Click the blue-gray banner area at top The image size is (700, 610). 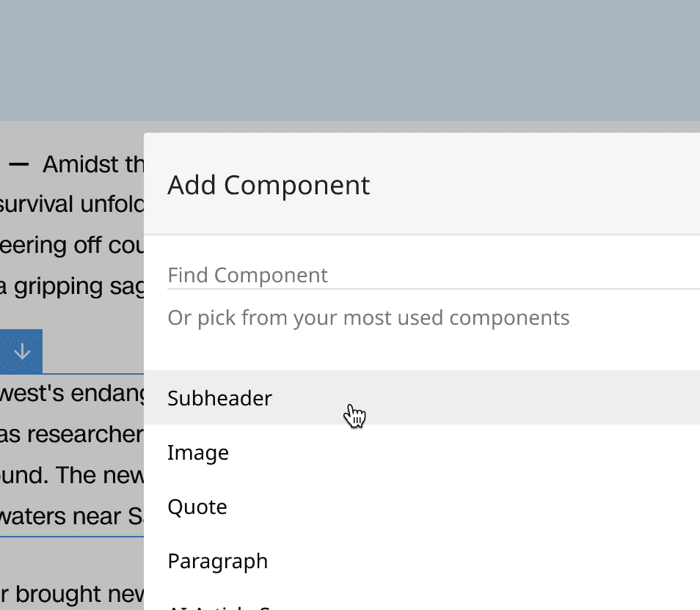point(350,60)
